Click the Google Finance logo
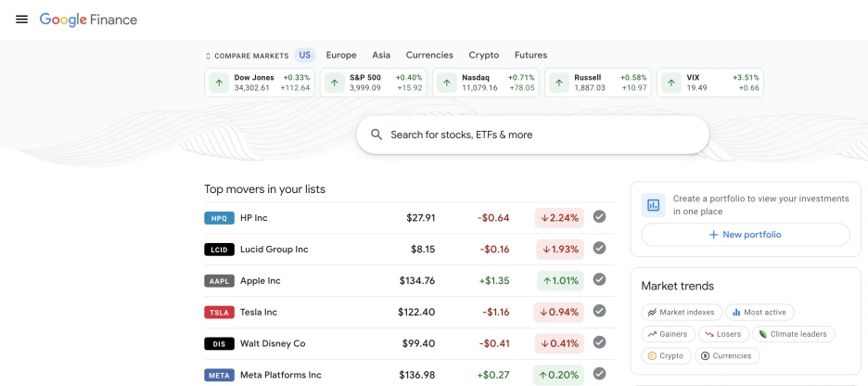The width and height of the screenshot is (868, 386). coord(88,19)
